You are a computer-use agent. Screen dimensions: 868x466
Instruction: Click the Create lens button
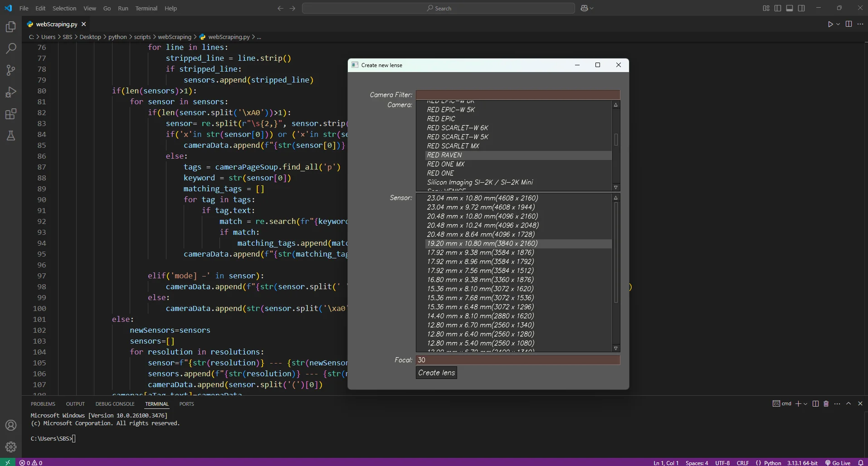pos(435,373)
